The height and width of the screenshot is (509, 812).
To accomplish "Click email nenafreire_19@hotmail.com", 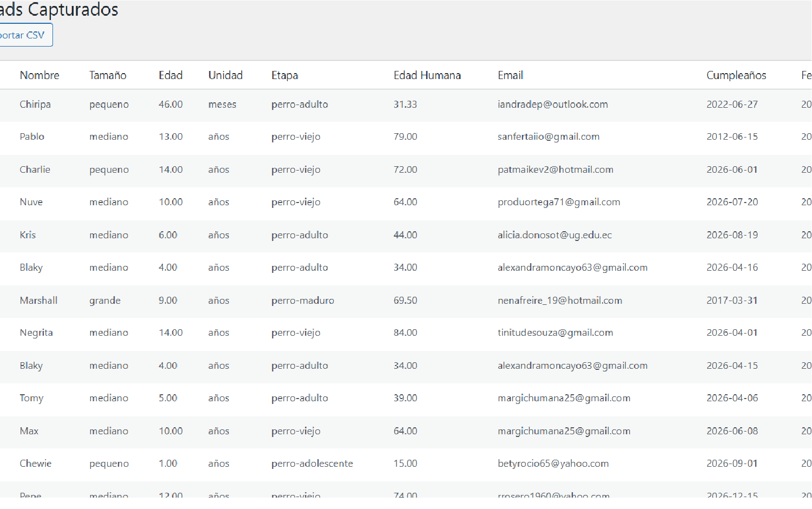I will [560, 301].
